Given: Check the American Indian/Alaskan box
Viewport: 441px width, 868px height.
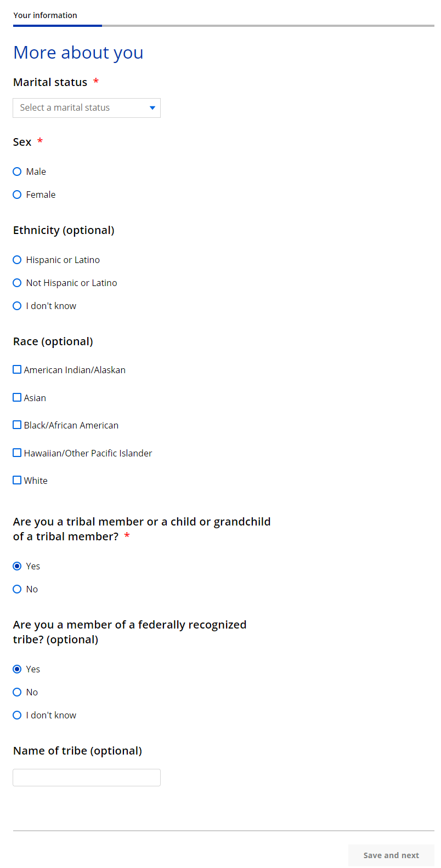Looking at the screenshot, I should click(17, 370).
